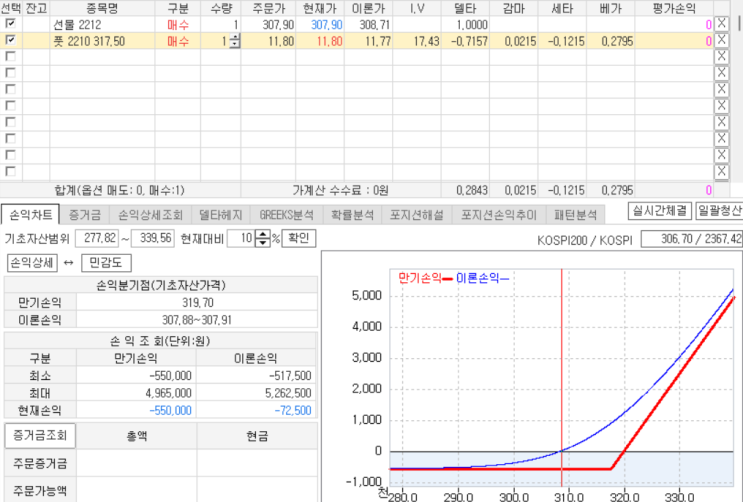Screen dimensions: 743x502
Task: Click the 종목명 column header
Action: [x=102, y=8]
